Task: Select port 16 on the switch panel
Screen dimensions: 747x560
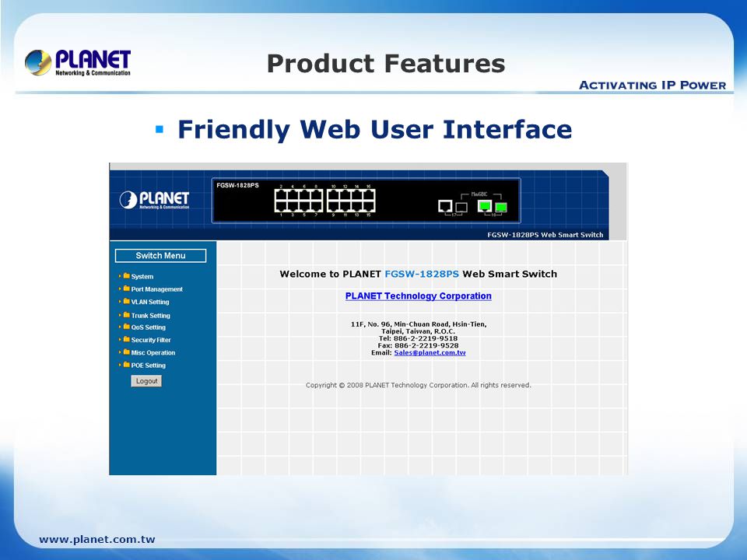Action: coord(369,194)
